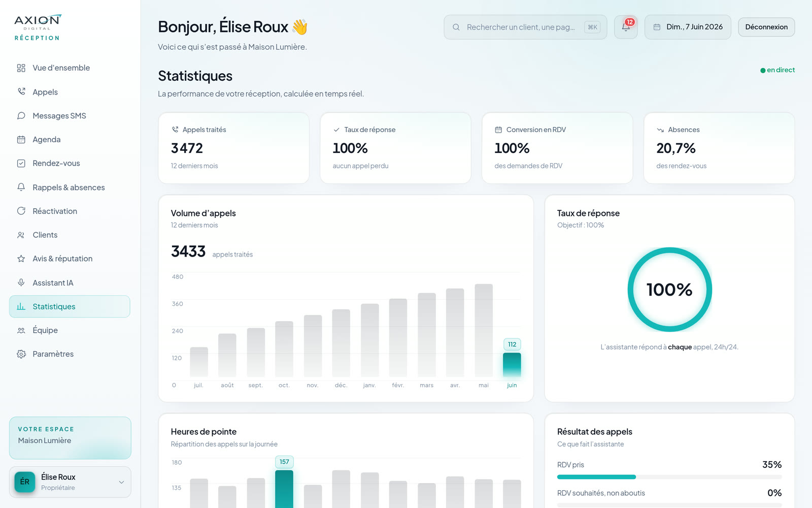Click the ÉR avatar badge
The image size is (812, 508).
[x=25, y=482]
